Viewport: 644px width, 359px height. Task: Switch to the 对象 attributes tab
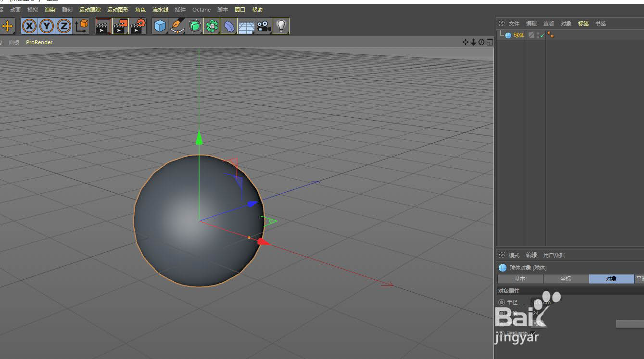(611, 279)
